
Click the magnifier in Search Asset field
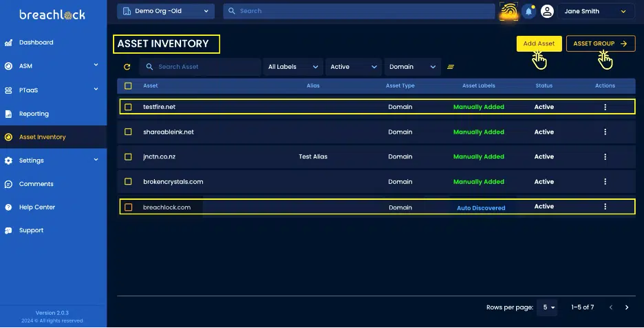point(149,67)
